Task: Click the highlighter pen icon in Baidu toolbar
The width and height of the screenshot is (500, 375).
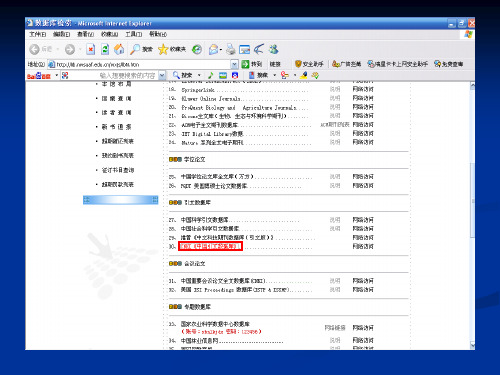Action: (304, 75)
